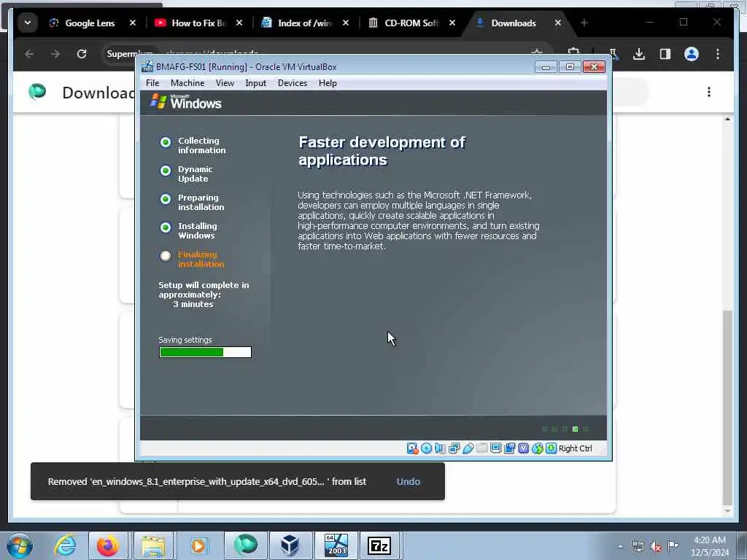The height and width of the screenshot is (560, 747).
Task: Click the Saving settings progress bar
Action: (205, 352)
